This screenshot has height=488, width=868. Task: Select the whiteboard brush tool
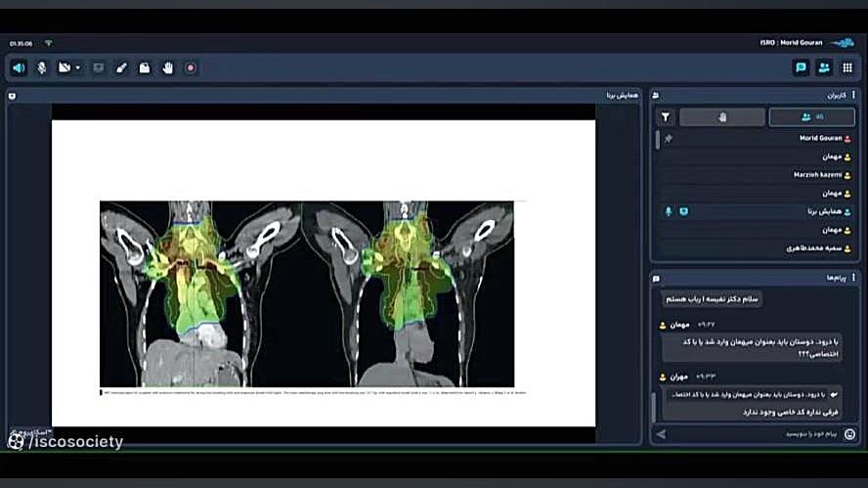coord(121,68)
